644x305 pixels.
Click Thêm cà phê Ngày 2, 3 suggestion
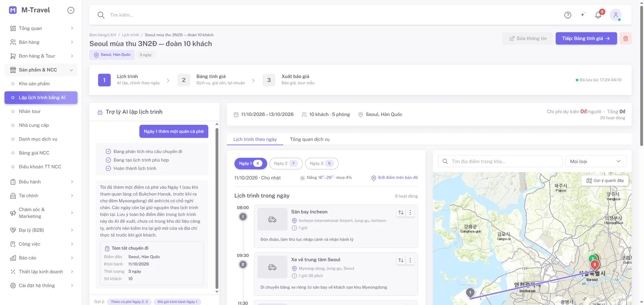[129, 302]
